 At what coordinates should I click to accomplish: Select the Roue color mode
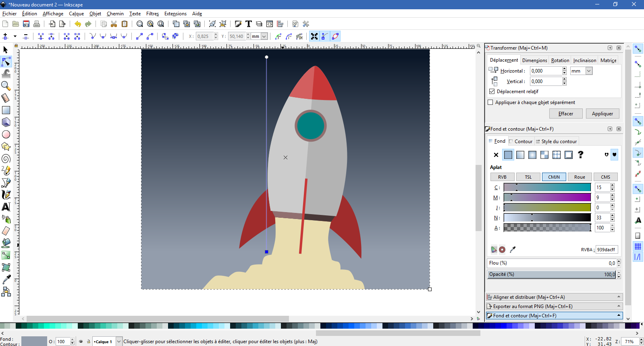(x=580, y=177)
